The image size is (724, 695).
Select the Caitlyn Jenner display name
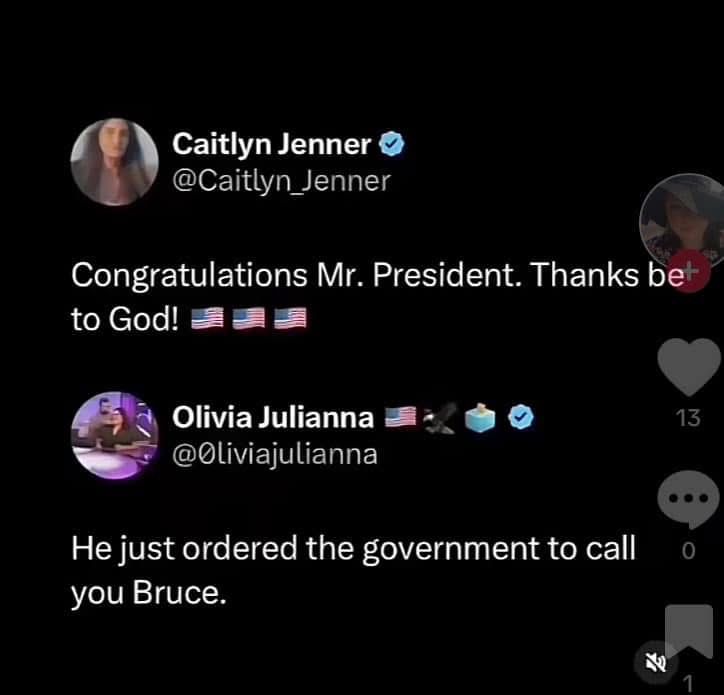(x=272, y=144)
